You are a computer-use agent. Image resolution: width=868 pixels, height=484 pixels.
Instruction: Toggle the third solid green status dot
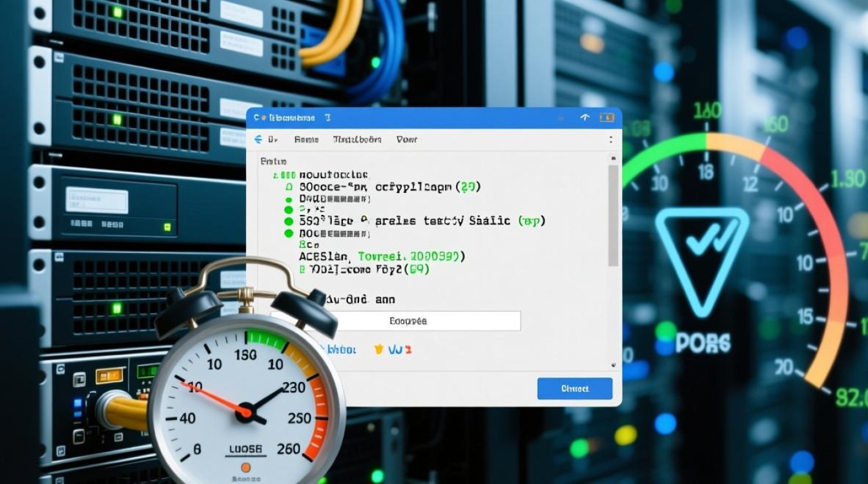(288, 221)
